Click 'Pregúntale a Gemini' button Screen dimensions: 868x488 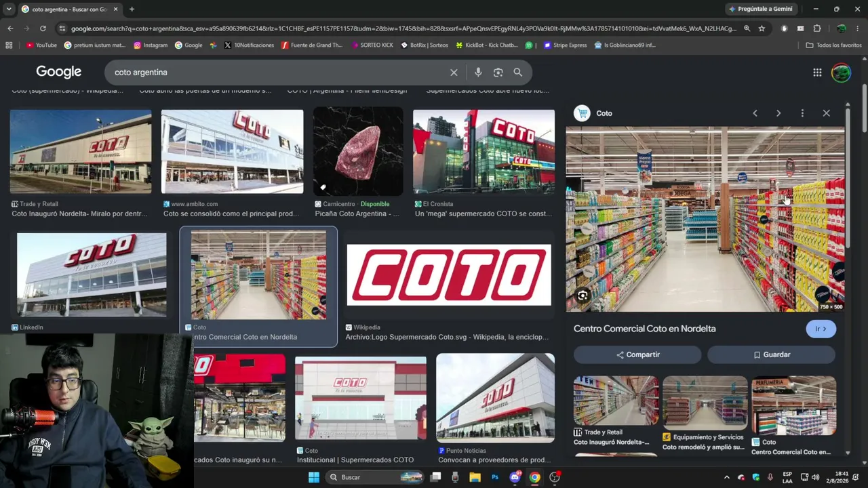[759, 9]
